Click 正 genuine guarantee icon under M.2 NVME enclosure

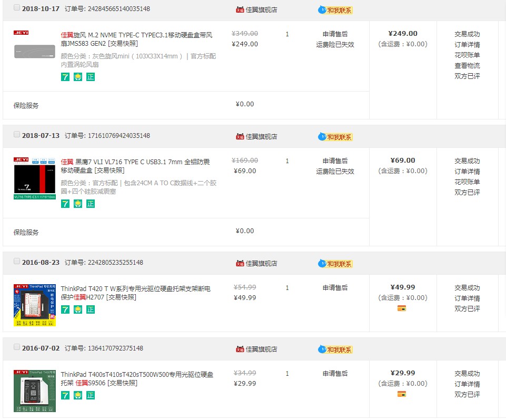[x=91, y=77]
